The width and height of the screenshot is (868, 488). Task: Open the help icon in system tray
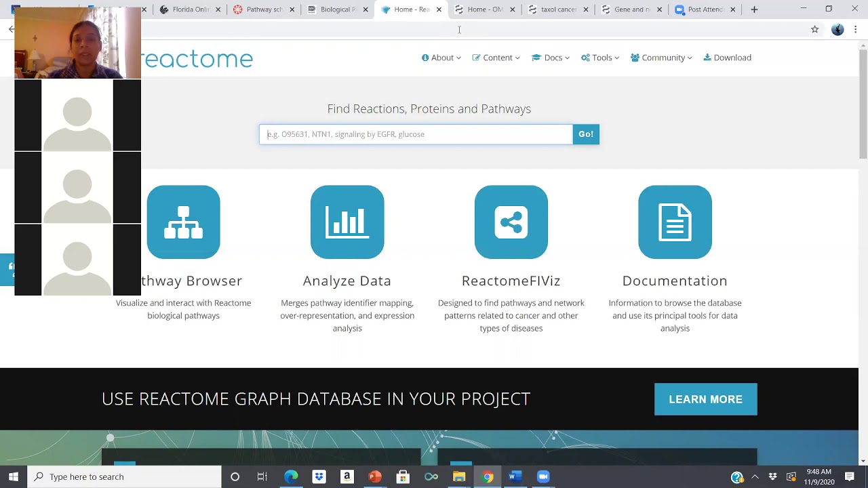pos(737,477)
